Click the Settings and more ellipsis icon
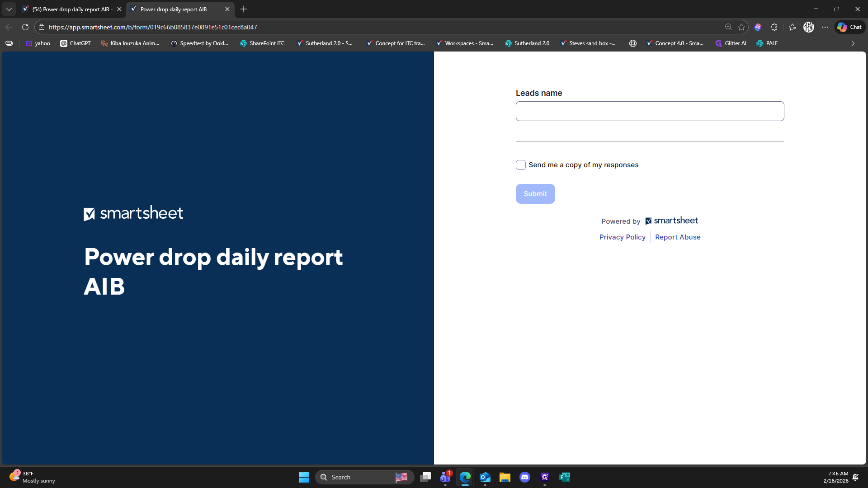 (825, 27)
